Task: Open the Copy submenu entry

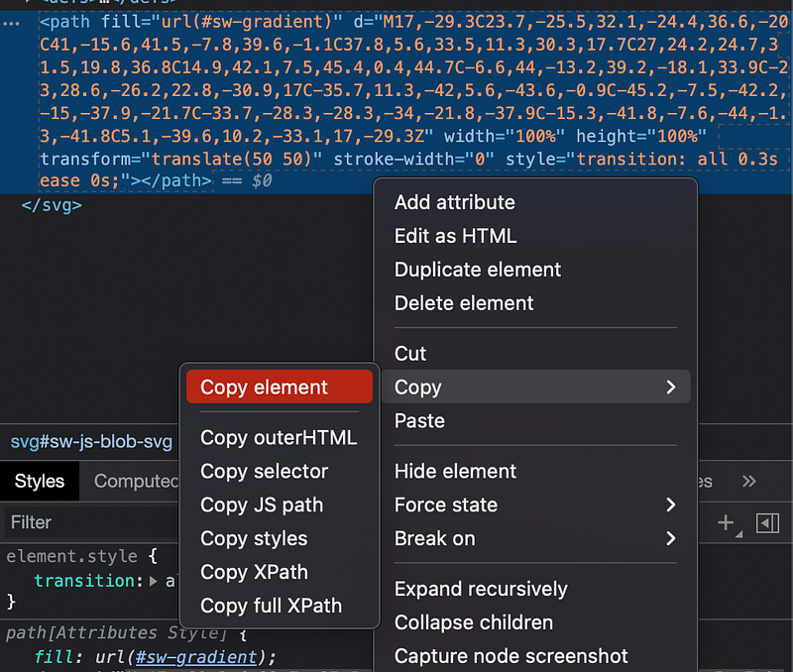Action: click(535, 387)
